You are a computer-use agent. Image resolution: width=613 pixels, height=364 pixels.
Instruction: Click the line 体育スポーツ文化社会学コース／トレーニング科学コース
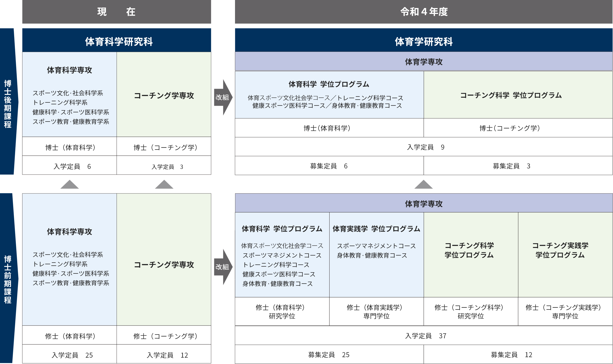click(x=326, y=98)
